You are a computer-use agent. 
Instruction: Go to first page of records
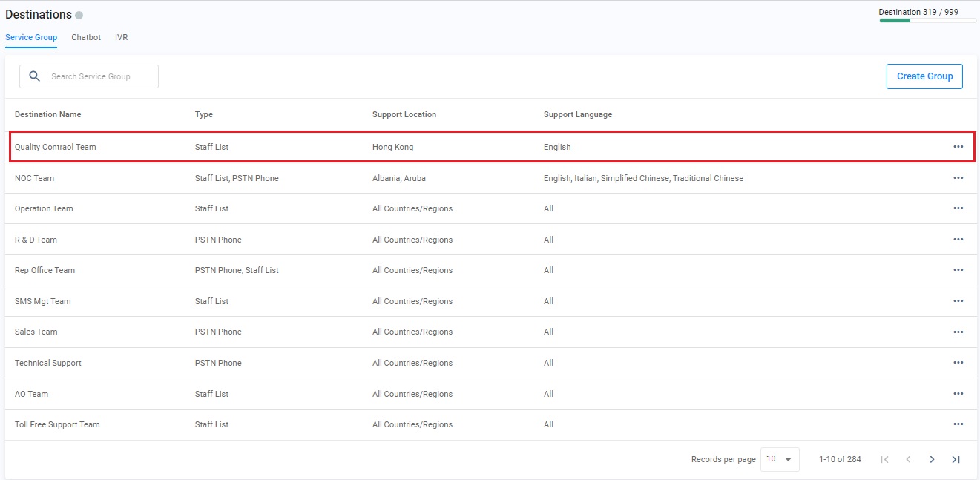click(x=884, y=459)
